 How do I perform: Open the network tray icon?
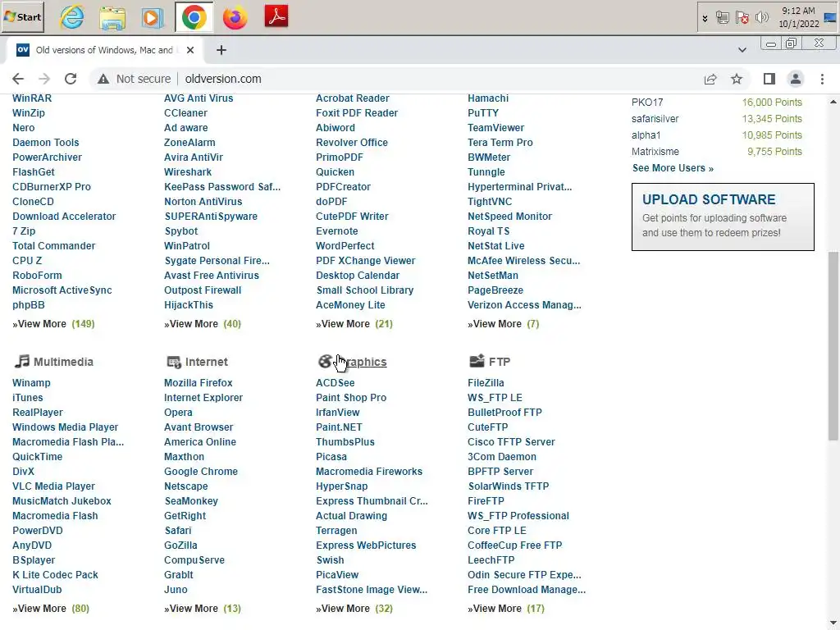click(x=722, y=18)
